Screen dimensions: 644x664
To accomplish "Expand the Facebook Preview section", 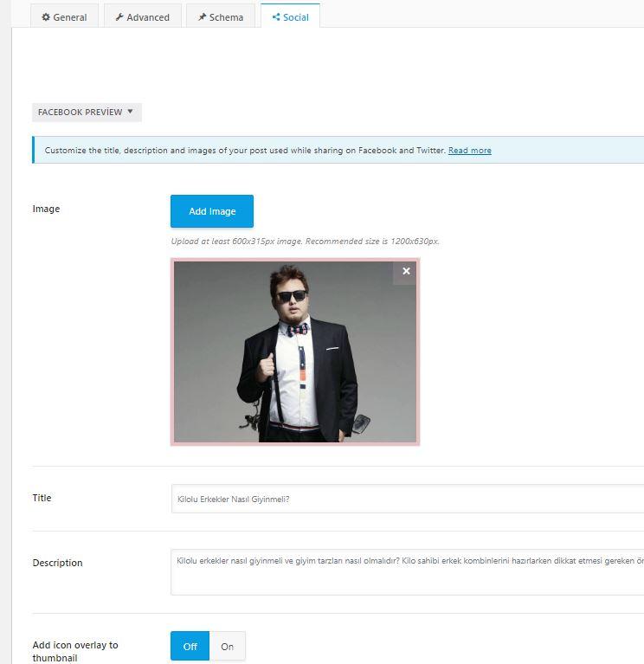I will point(80,113).
